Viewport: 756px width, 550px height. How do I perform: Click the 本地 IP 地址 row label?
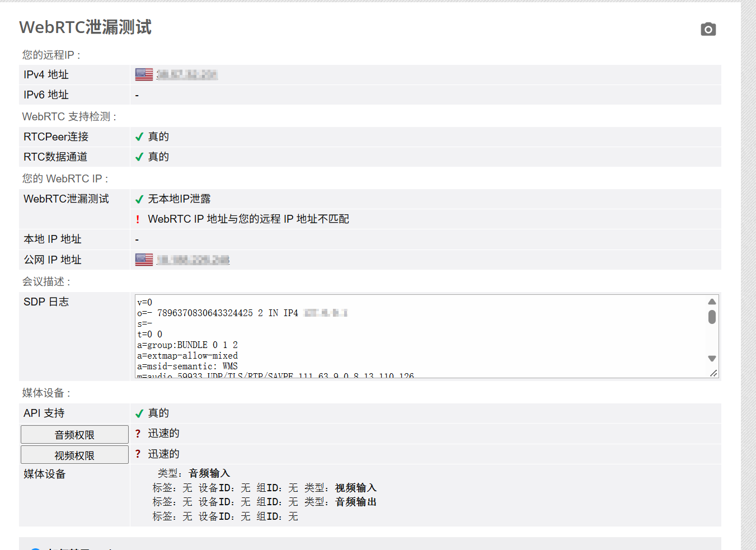[53, 239]
